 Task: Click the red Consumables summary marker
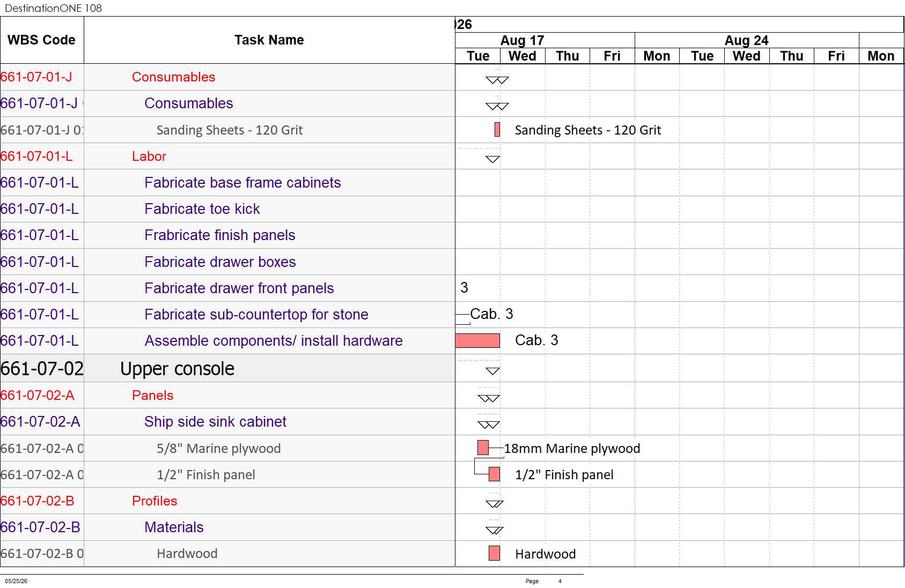coord(497,80)
